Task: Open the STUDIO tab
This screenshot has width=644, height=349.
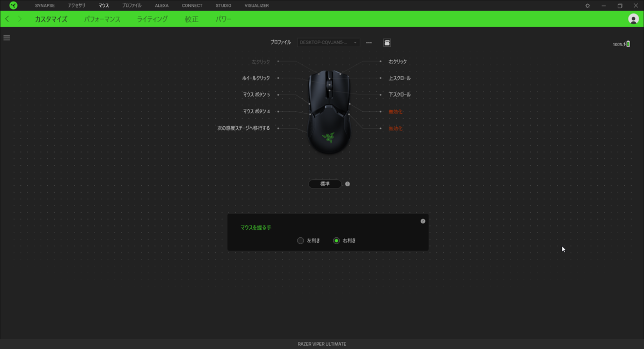Action: 223,5
